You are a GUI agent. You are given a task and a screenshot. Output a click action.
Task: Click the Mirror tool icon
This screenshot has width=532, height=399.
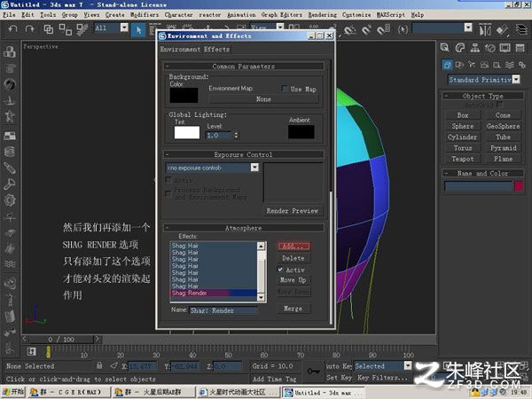point(485,30)
